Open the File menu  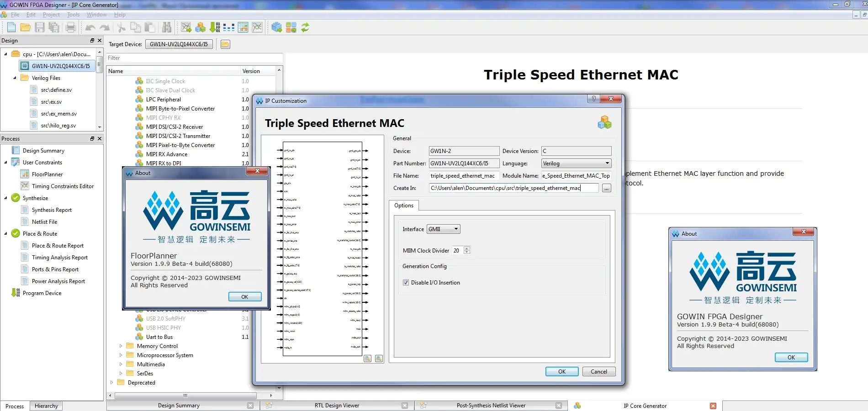(x=15, y=15)
